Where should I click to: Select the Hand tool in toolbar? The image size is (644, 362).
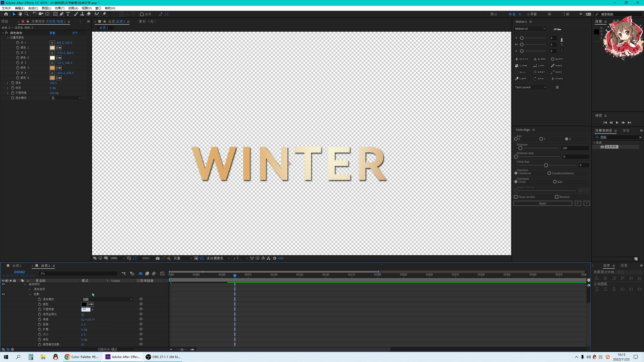tap(20, 14)
